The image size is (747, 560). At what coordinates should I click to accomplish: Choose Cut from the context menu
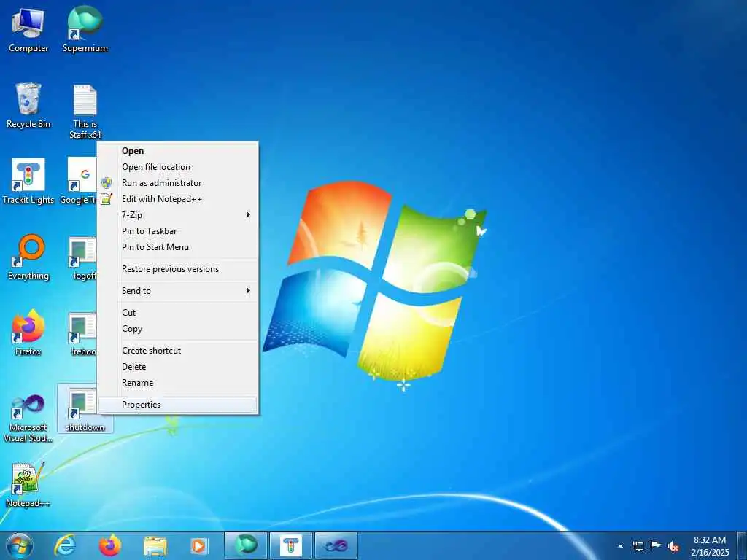coord(178,312)
